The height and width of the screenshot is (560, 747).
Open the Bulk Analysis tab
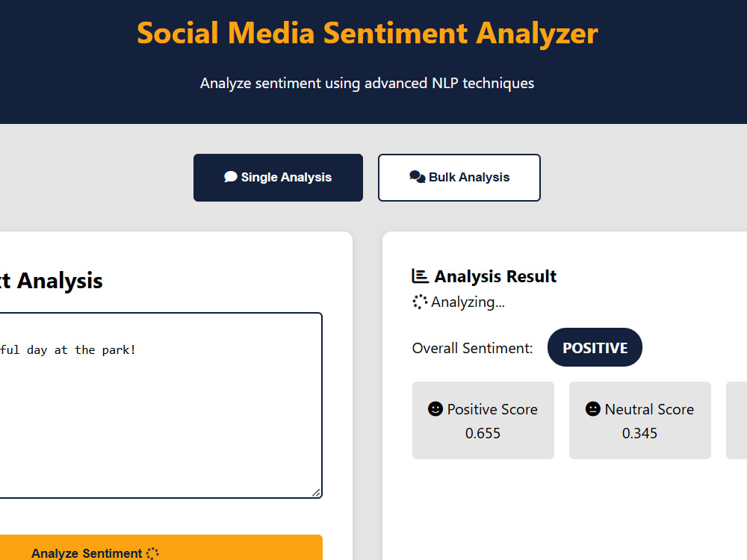tap(459, 178)
